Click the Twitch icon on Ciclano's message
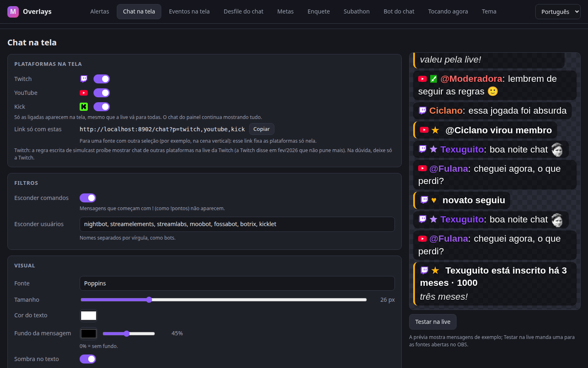 tap(423, 110)
